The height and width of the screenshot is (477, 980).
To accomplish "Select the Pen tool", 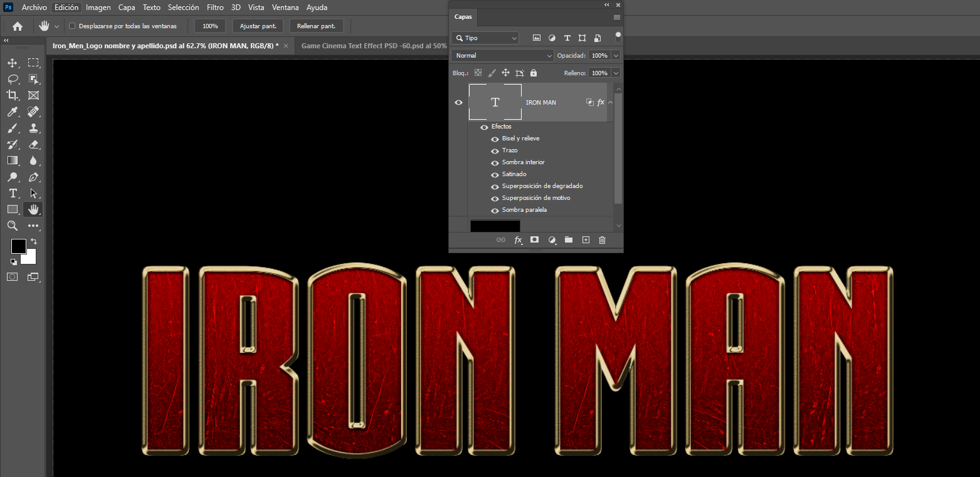I will [33, 177].
